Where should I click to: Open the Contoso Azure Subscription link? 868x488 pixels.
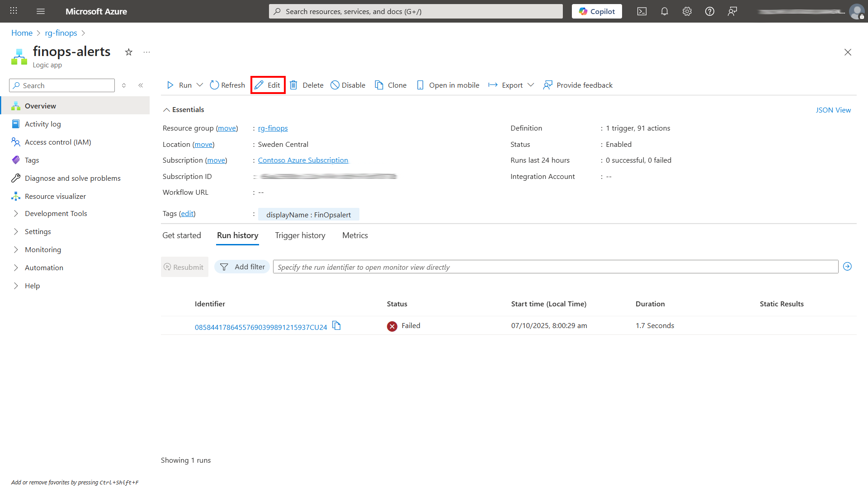[303, 160]
